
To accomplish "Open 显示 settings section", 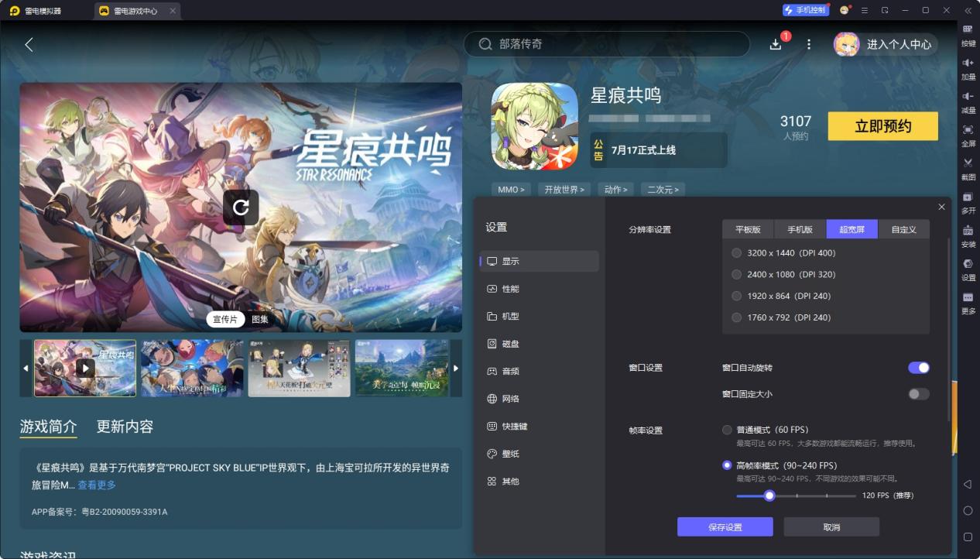I will (x=540, y=261).
